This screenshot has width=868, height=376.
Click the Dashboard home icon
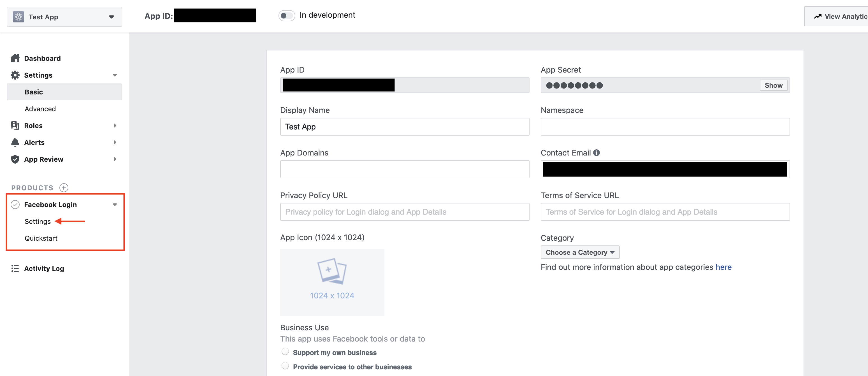[15, 58]
